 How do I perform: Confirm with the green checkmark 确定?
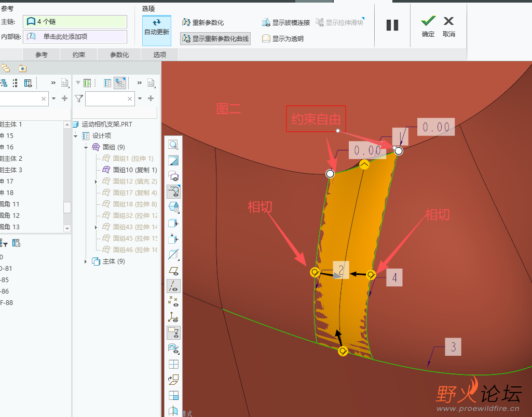click(x=428, y=26)
